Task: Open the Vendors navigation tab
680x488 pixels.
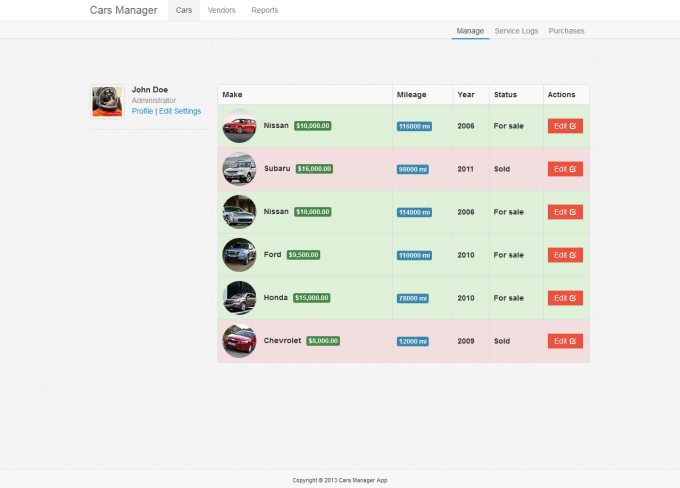Action: coord(222,10)
